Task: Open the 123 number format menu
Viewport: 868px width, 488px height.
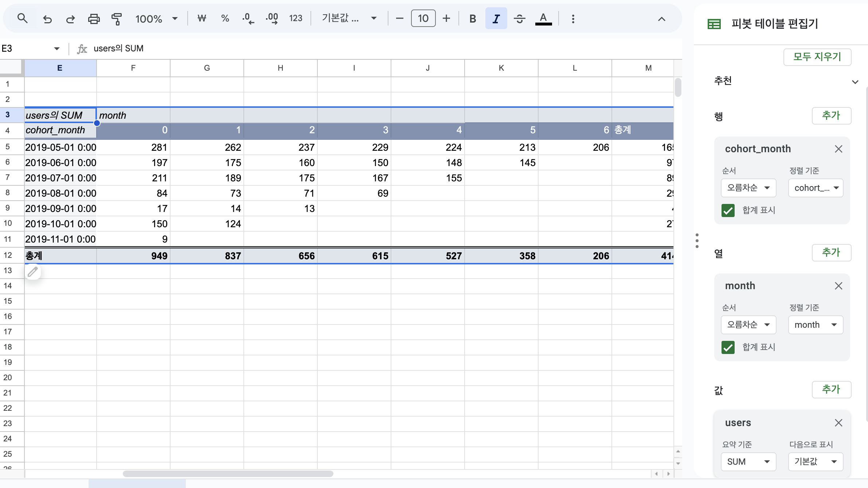Action: 296,19
